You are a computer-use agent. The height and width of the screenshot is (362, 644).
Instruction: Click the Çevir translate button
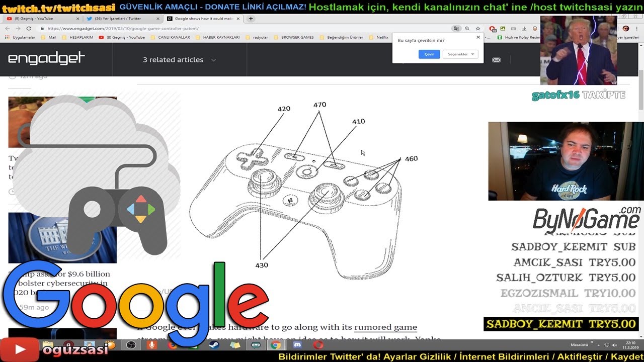click(429, 54)
